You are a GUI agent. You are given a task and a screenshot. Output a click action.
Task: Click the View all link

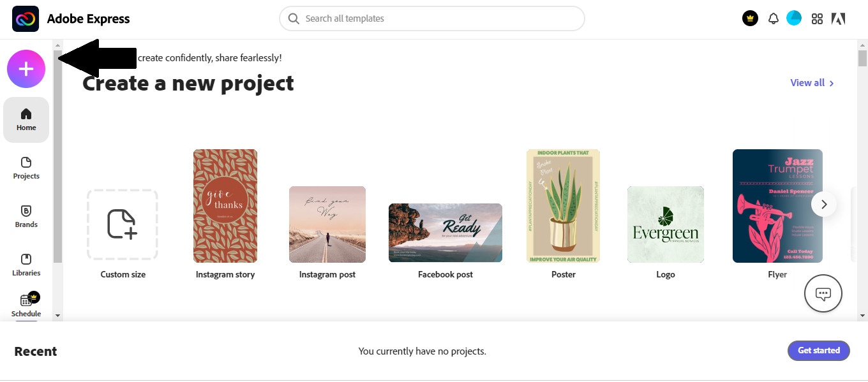tap(812, 83)
